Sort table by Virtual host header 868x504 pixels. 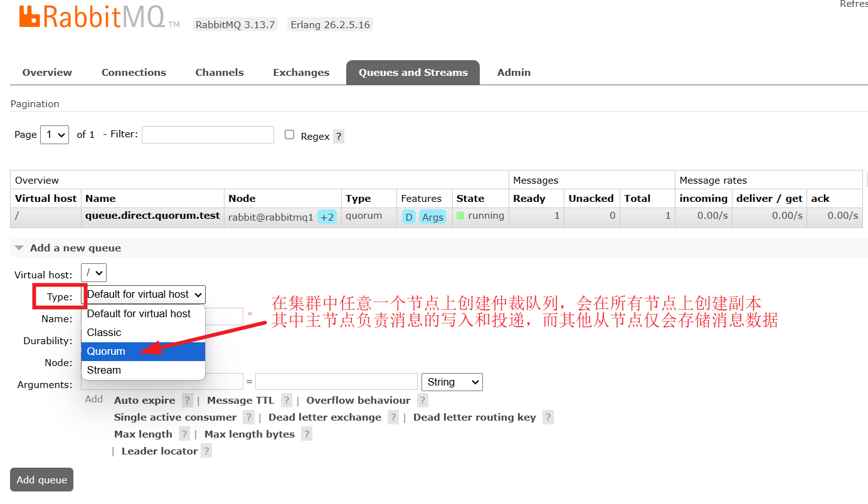(46, 198)
